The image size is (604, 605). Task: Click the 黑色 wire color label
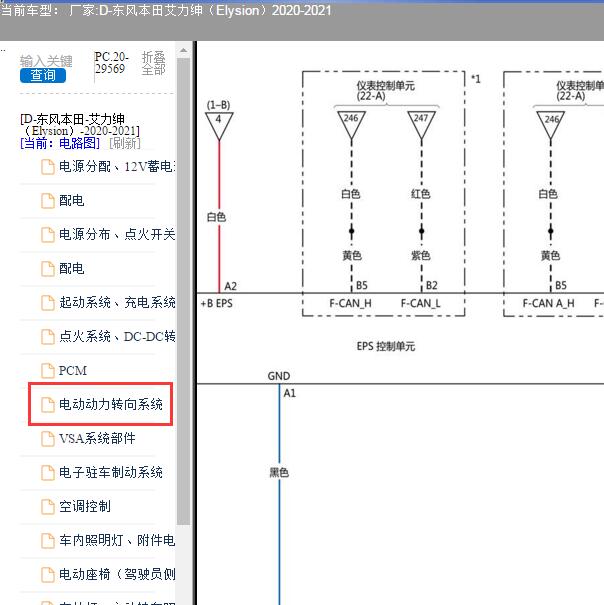tap(279, 472)
